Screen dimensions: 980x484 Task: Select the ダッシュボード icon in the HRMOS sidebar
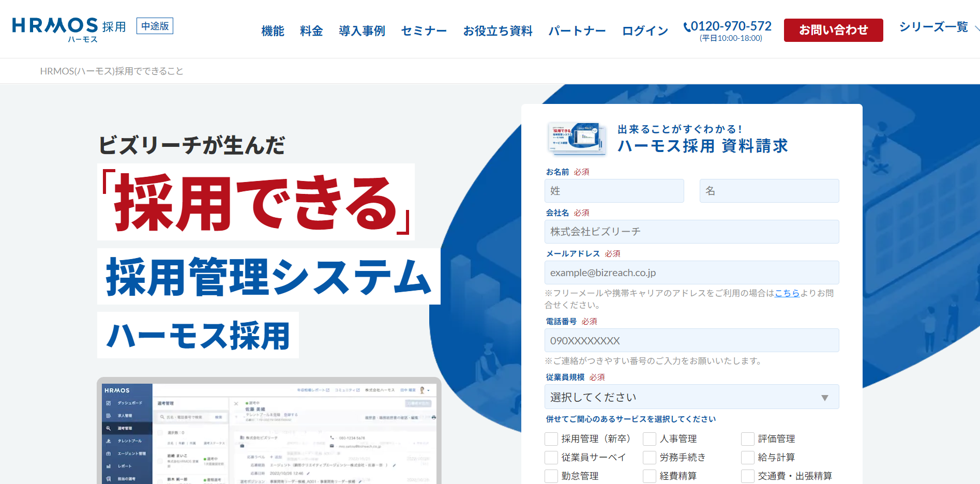tap(108, 403)
